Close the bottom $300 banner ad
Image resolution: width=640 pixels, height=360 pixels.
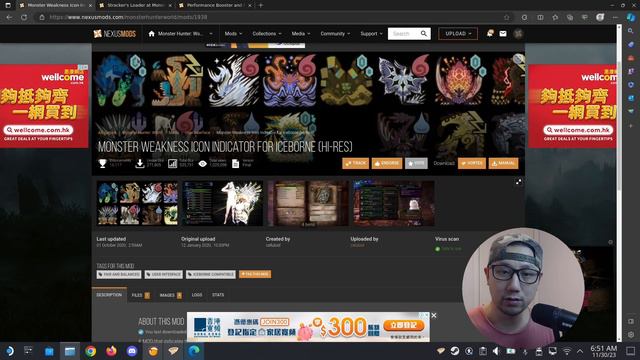coord(433,316)
